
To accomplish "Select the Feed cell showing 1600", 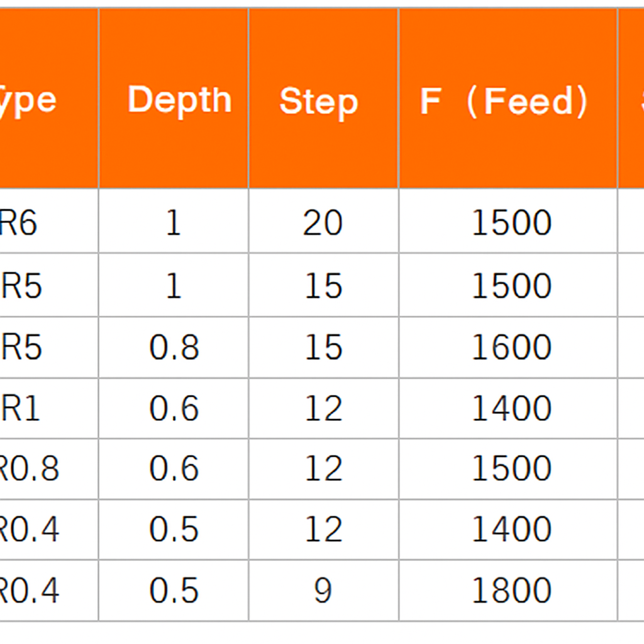I will point(511,347).
